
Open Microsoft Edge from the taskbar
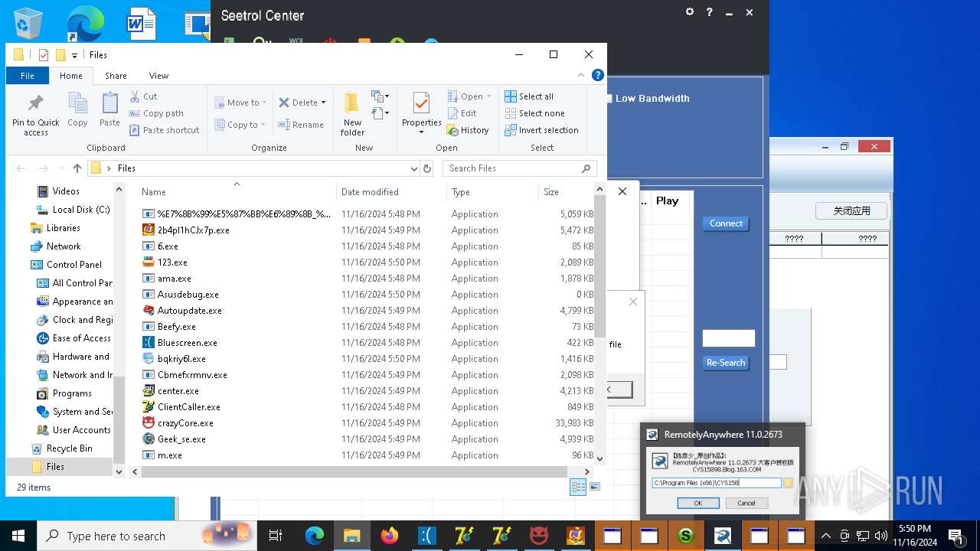point(315,536)
